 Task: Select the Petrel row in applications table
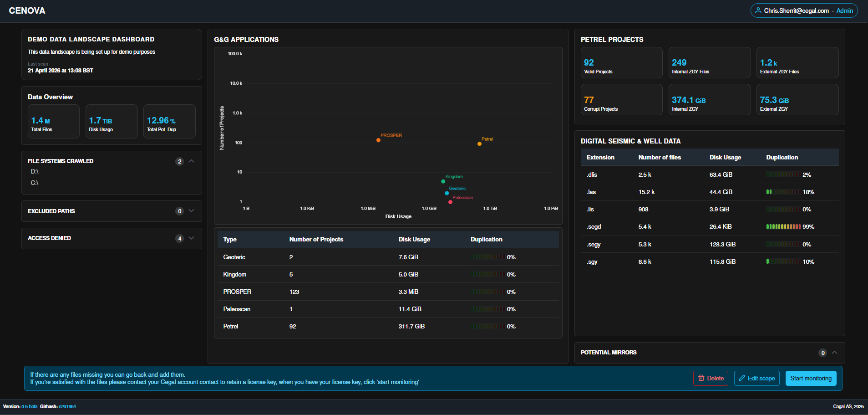point(388,326)
